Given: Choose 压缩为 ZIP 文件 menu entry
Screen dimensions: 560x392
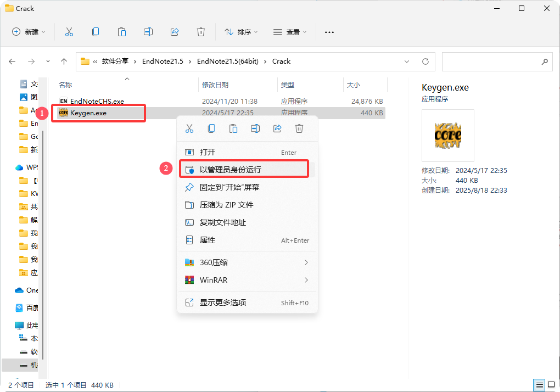Looking at the screenshot, I should pyautogui.click(x=247, y=205).
